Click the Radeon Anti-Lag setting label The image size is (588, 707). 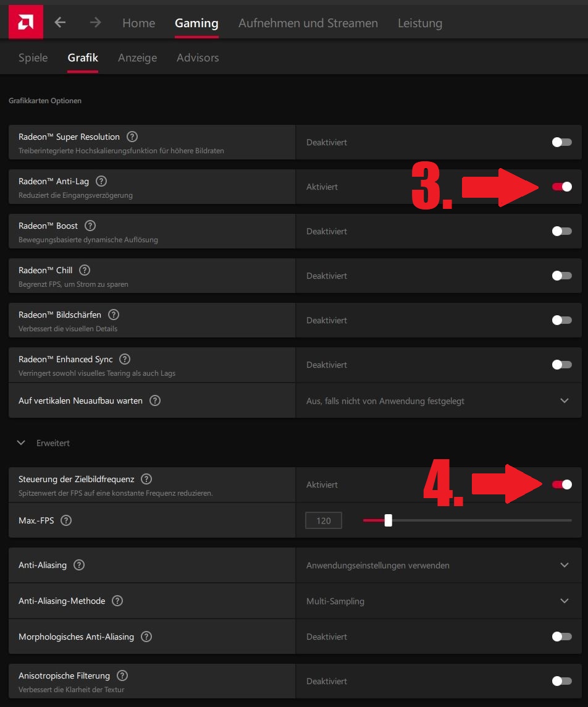click(54, 181)
